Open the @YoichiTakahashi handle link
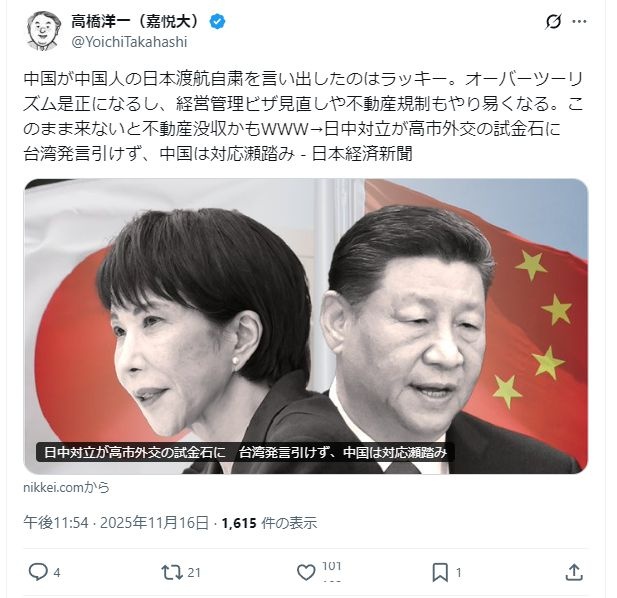The width and height of the screenshot is (617, 598). (129, 42)
